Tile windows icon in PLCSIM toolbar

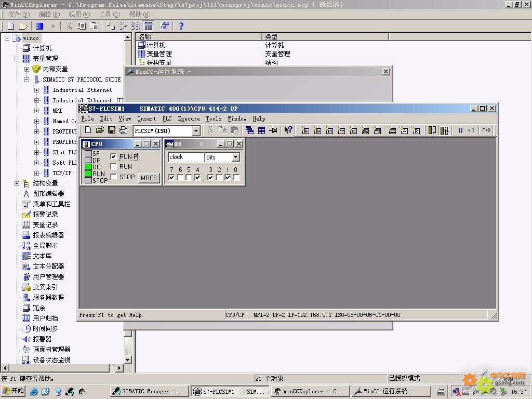[261, 130]
